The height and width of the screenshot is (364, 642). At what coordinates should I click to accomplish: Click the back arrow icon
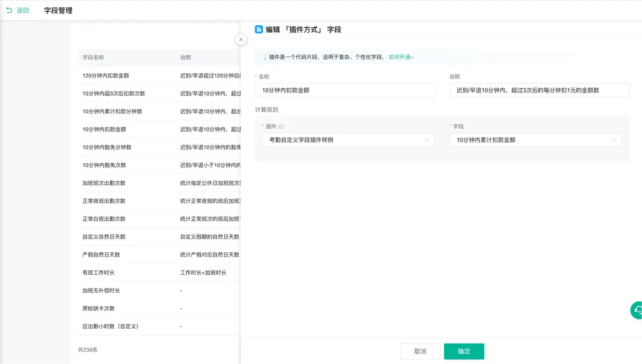tap(9, 10)
